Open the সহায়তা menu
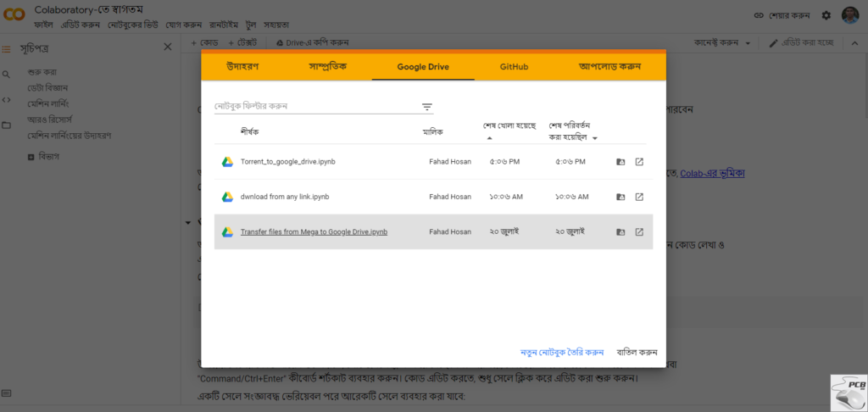 (275, 25)
